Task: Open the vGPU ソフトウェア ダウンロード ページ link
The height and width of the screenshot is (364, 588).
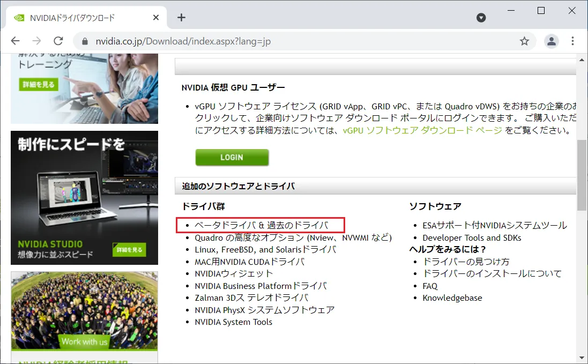Action: (422, 130)
